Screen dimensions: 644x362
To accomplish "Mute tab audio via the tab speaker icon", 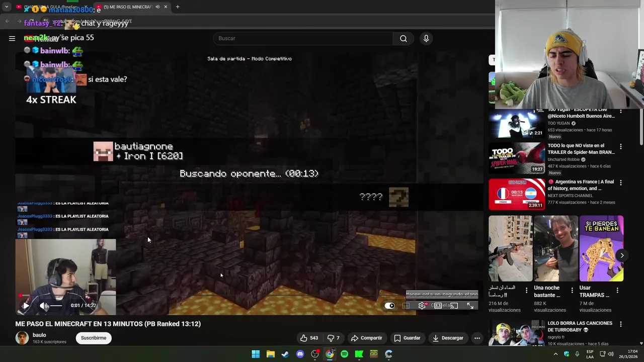I will point(157,7).
